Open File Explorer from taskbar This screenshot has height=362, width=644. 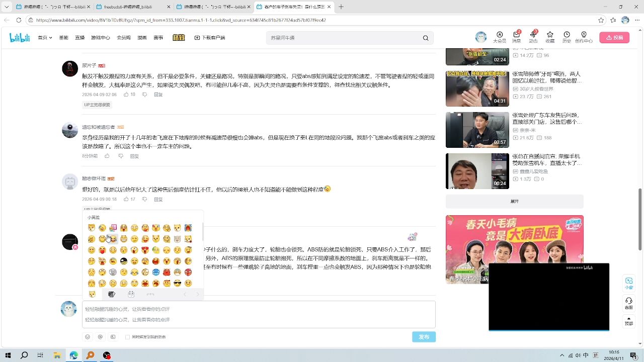pos(57,355)
